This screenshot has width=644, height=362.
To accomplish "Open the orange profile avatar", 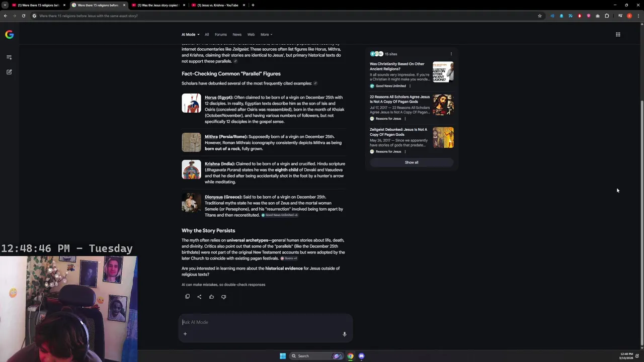I will click(x=629, y=16).
